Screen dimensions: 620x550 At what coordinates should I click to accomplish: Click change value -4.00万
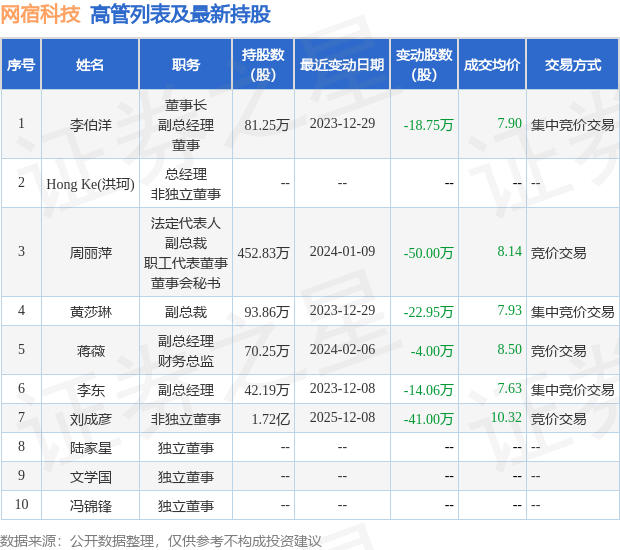click(432, 351)
